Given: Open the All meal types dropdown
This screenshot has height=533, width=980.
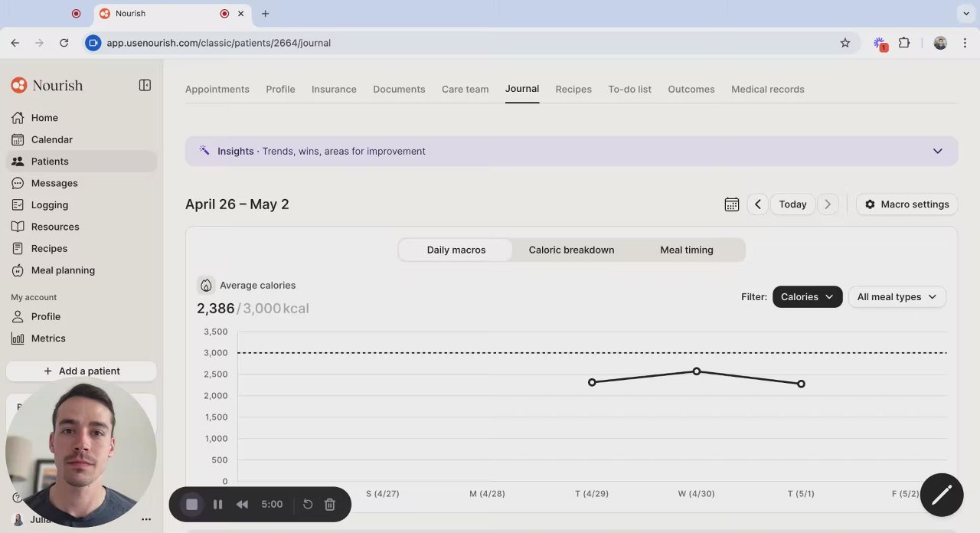Looking at the screenshot, I should 897,297.
